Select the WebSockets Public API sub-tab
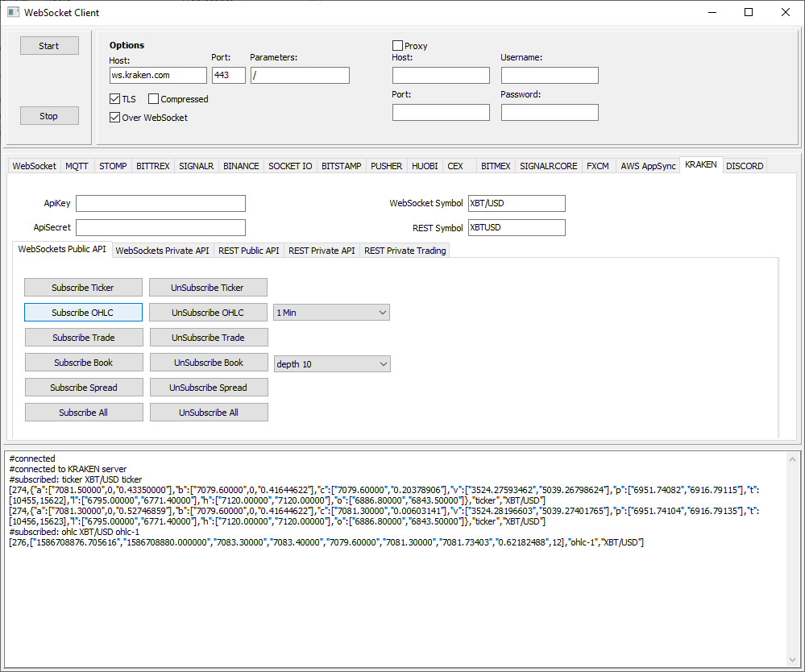 [62, 249]
